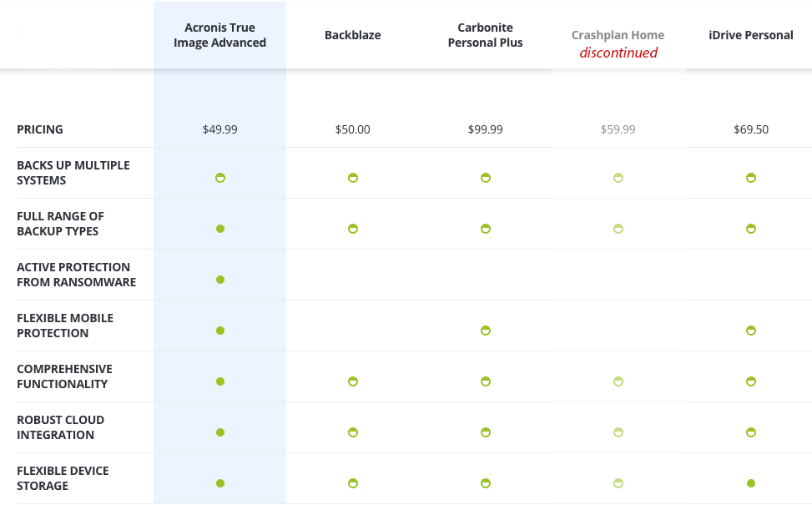812x505 pixels.
Task: Select the Acronis True Image Advanced column header
Action: [219, 35]
